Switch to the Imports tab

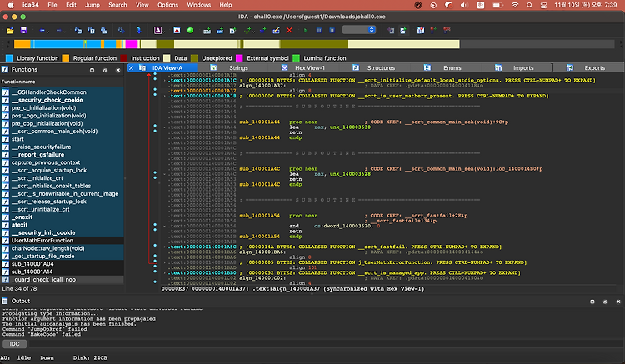click(523, 67)
